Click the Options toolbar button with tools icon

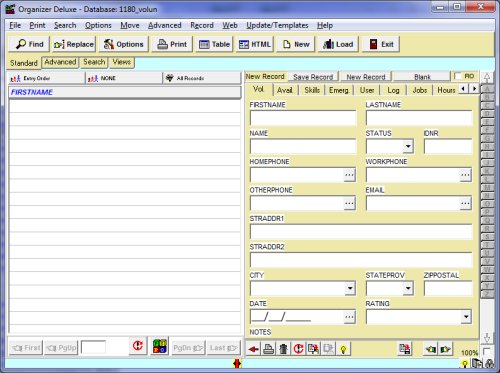[x=123, y=44]
